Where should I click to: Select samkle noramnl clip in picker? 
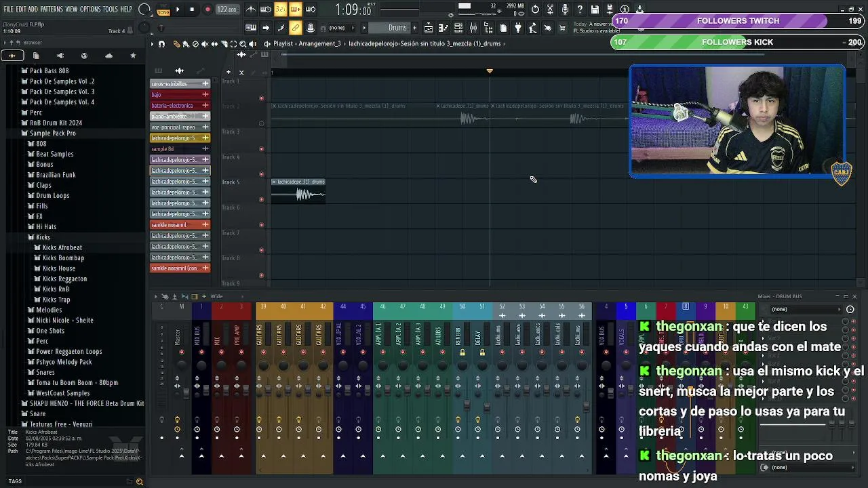(180, 225)
